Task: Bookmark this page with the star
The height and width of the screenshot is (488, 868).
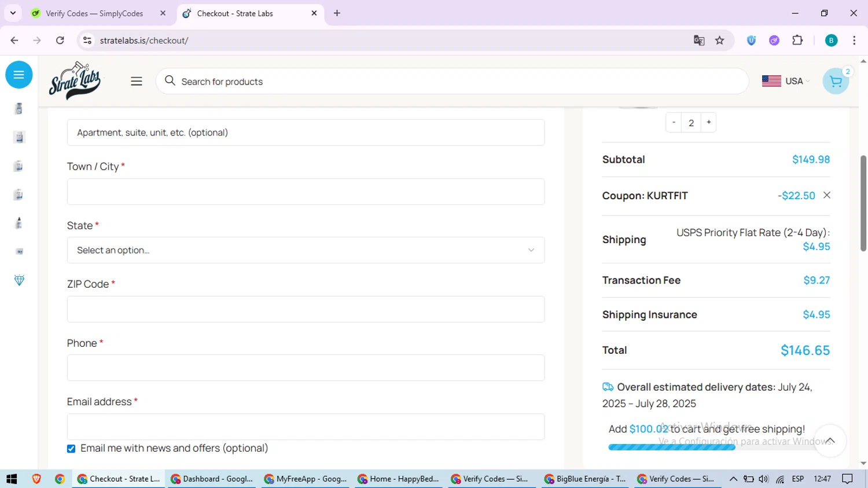Action: click(x=720, y=41)
